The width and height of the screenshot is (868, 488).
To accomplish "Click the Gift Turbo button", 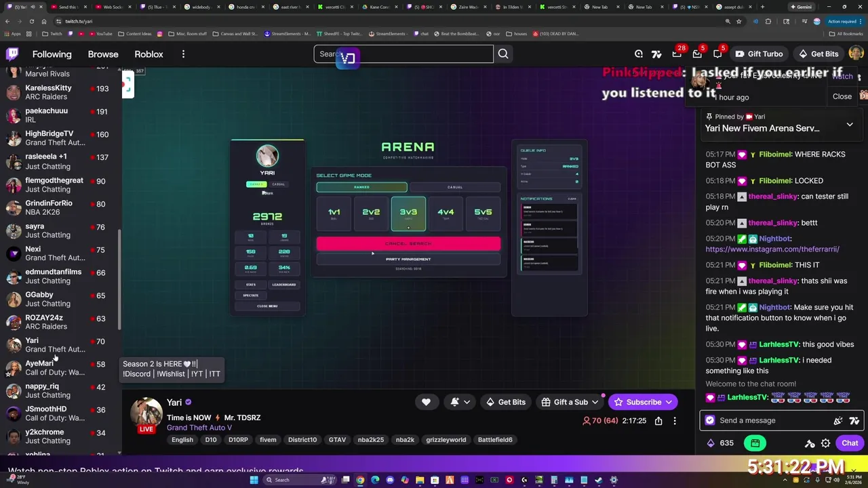I will [x=759, y=54].
